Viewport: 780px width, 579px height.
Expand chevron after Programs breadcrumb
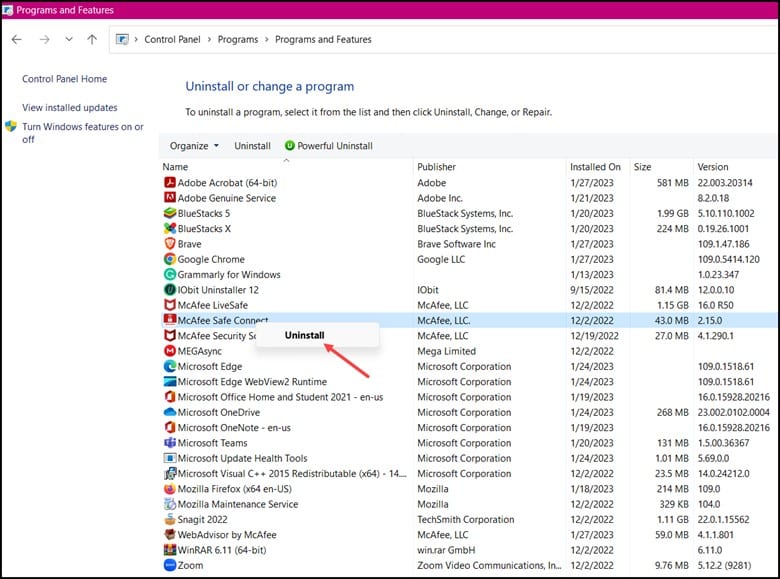pyautogui.click(x=267, y=39)
